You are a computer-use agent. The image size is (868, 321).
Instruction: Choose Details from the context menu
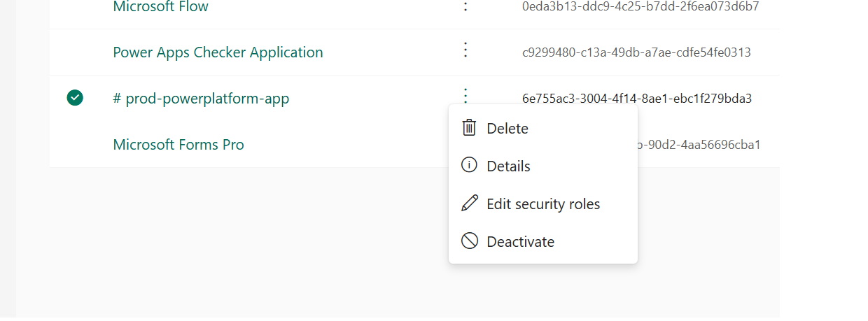(543, 166)
